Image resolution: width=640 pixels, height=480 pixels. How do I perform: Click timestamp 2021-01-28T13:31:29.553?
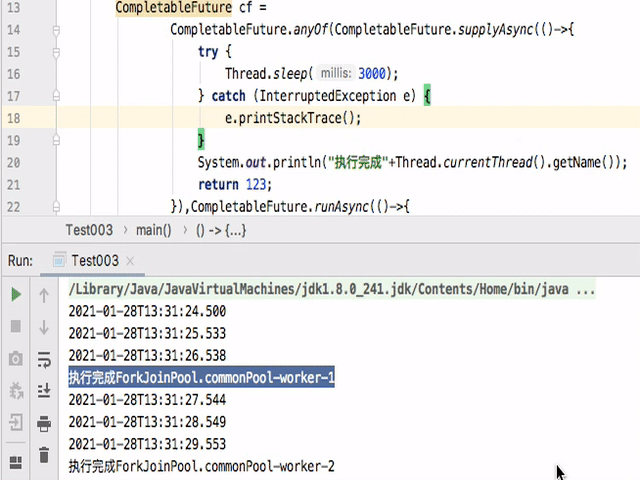(x=147, y=444)
